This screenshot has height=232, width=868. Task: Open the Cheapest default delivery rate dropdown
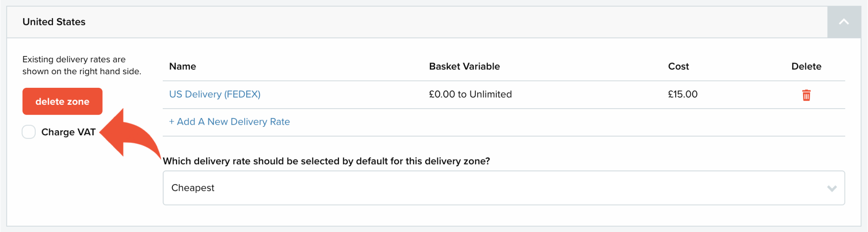(504, 188)
